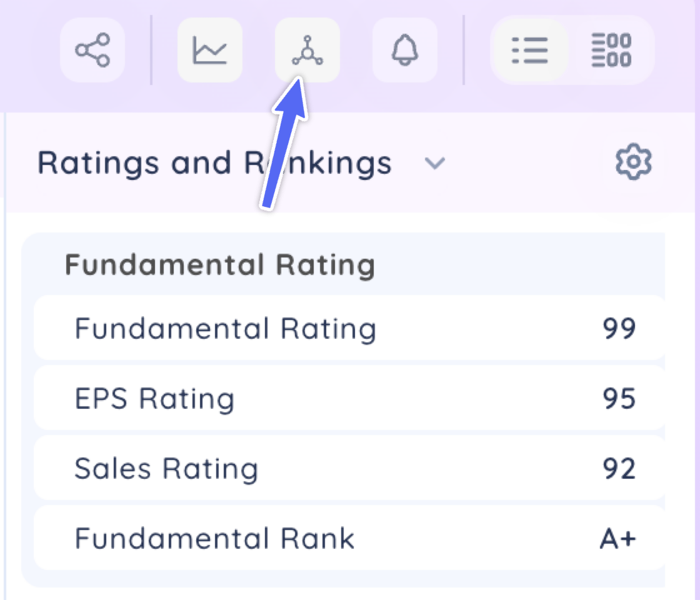Switch to the detailed grid view layout

point(612,50)
